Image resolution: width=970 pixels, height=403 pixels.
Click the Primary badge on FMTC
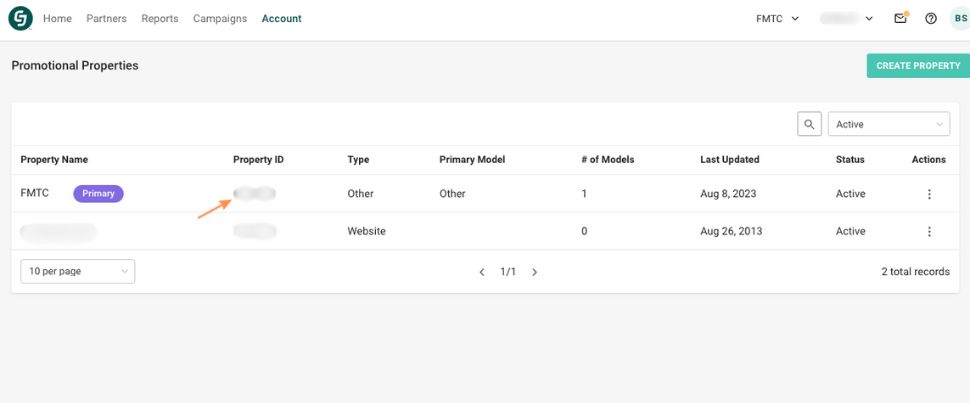pos(98,194)
